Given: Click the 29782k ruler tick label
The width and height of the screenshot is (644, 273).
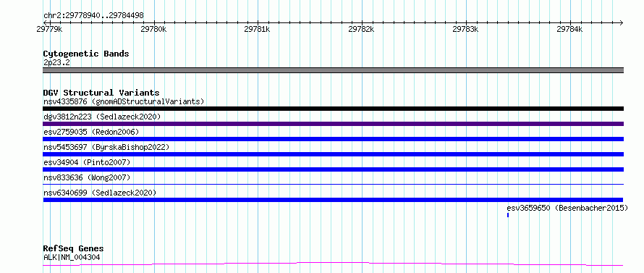Looking at the screenshot, I should pos(361,29).
